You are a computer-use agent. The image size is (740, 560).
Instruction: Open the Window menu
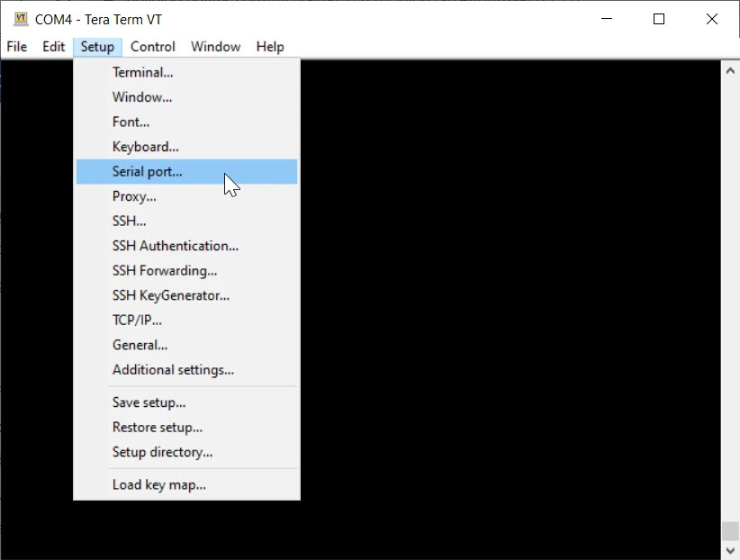215,47
